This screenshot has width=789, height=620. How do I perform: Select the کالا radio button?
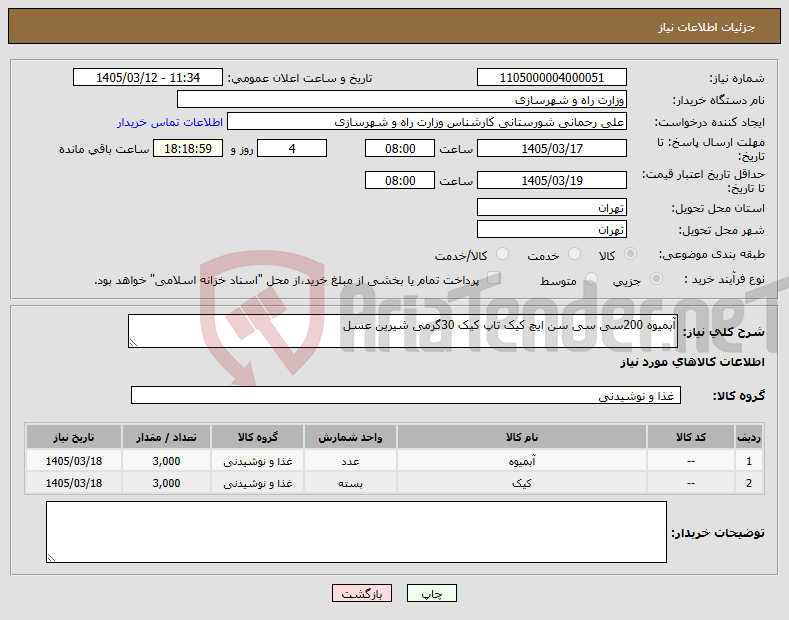(630, 254)
